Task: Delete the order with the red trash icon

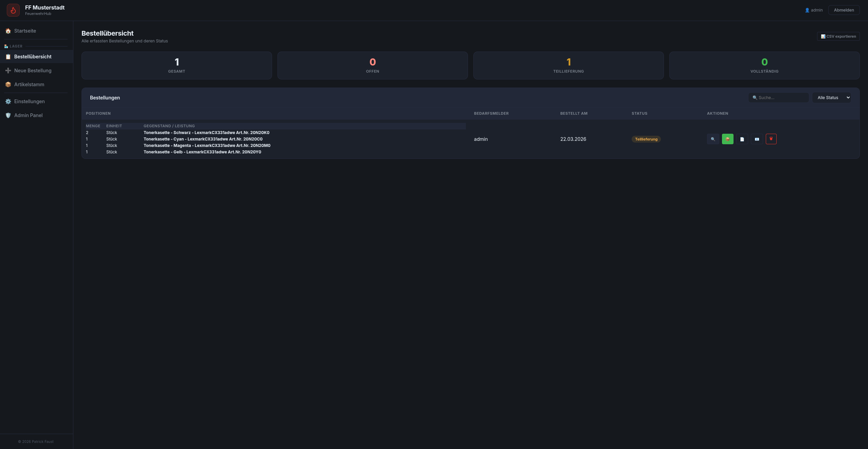Action: click(771, 139)
